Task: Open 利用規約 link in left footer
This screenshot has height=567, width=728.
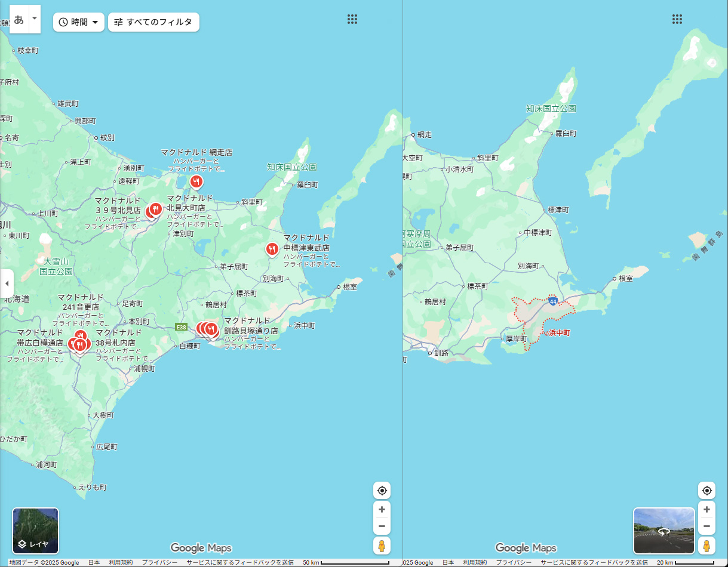Action: pyautogui.click(x=121, y=563)
